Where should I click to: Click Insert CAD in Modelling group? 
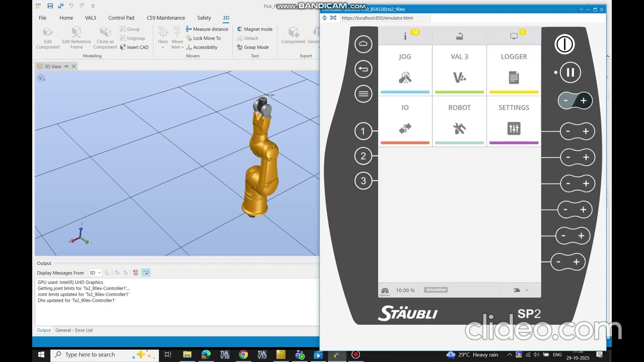(134, 47)
